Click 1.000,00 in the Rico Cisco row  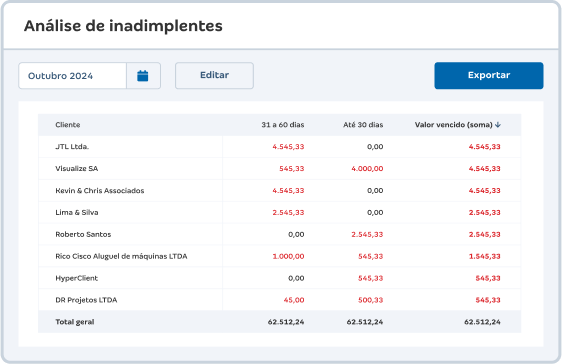click(x=288, y=256)
